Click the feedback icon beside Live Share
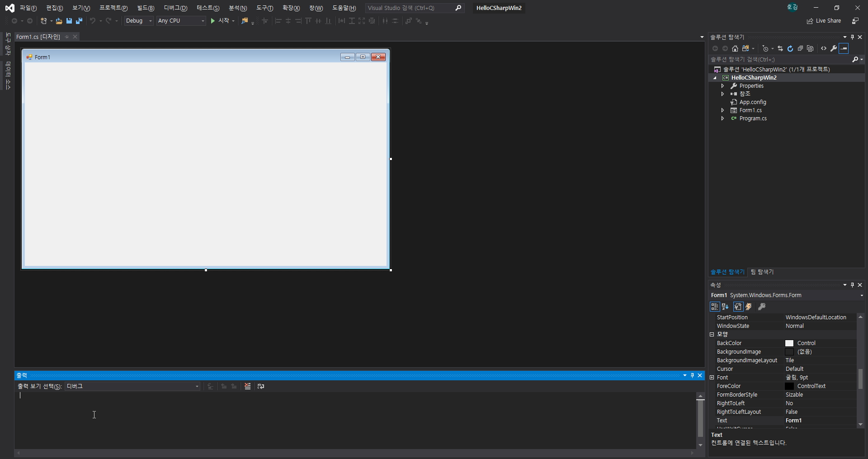 [x=855, y=21]
